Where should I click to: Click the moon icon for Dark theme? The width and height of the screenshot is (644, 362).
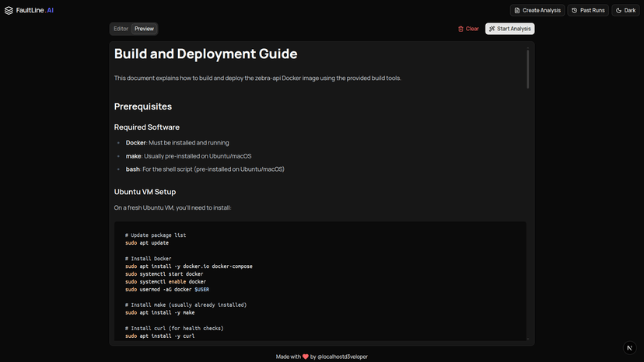pyautogui.click(x=619, y=10)
